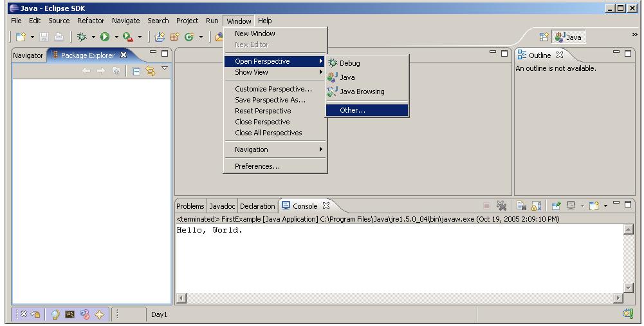644x326 pixels.
Task: Choose Customize Perspective menu item
Action: (275, 89)
